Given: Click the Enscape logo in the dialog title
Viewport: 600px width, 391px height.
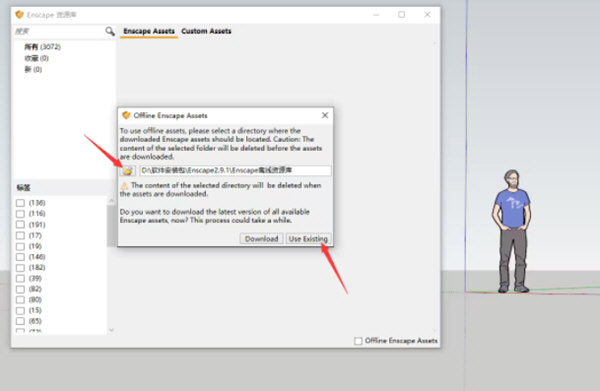Looking at the screenshot, I should (126, 115).
